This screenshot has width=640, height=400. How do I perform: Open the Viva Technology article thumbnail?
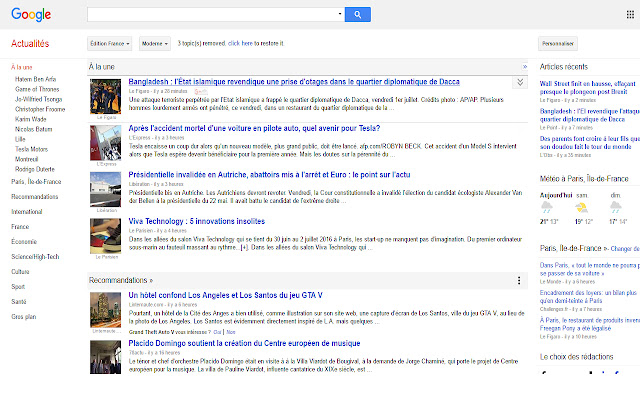coord(106,236)
